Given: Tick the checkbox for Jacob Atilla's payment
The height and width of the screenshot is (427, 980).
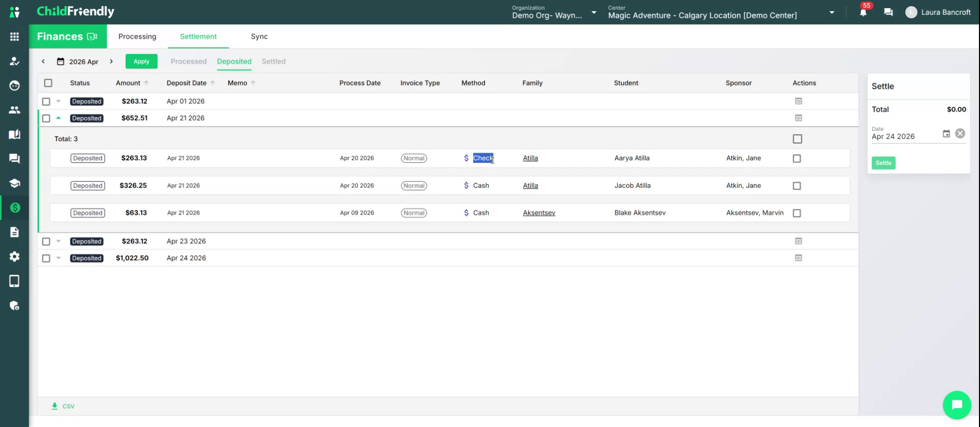Looking at the screenshot, I should (x=797, y=186).
